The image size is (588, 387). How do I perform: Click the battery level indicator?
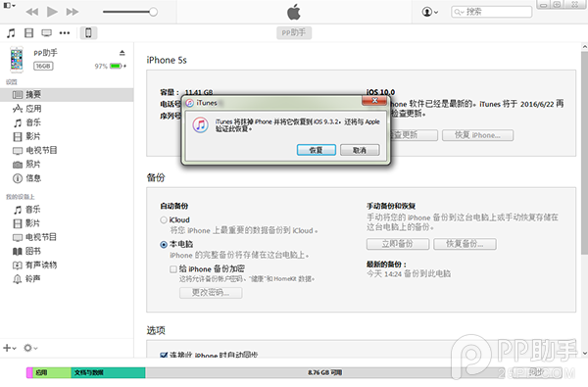tap(118, 67)
